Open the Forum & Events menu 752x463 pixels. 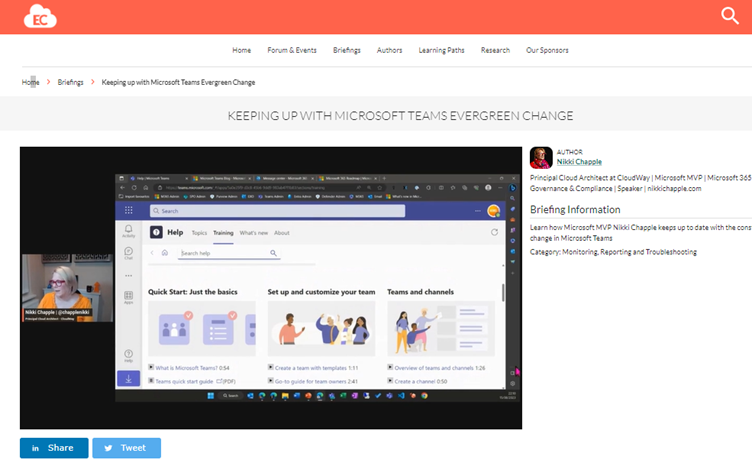(292, 50)
